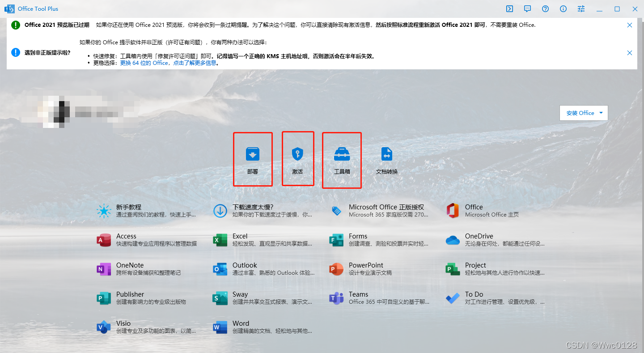Click the 安装 Office button

pyautogui.click(x=584, y=113)
